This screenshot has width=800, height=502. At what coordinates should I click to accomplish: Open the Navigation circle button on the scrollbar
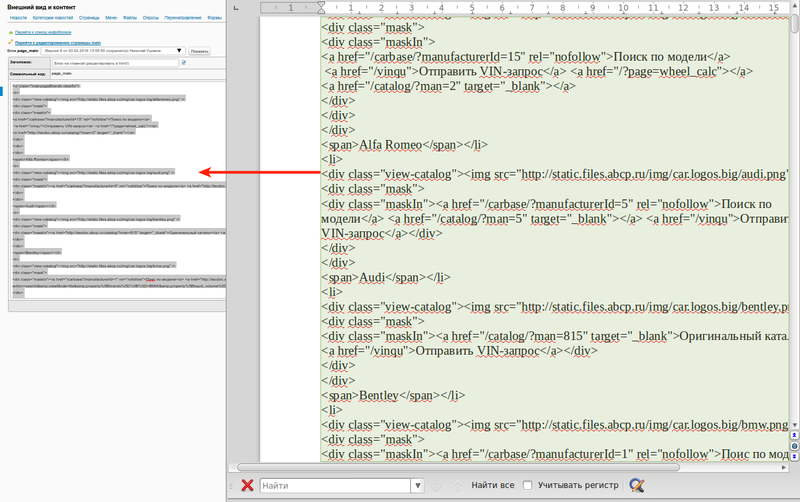pyautogui.click(x=794, y=446)
